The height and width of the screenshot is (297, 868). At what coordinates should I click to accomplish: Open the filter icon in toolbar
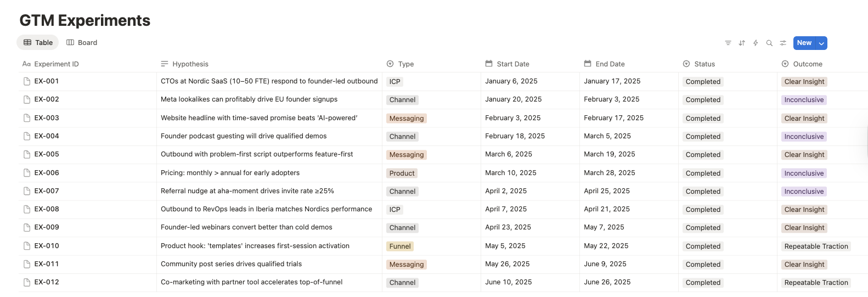(728, 43)
